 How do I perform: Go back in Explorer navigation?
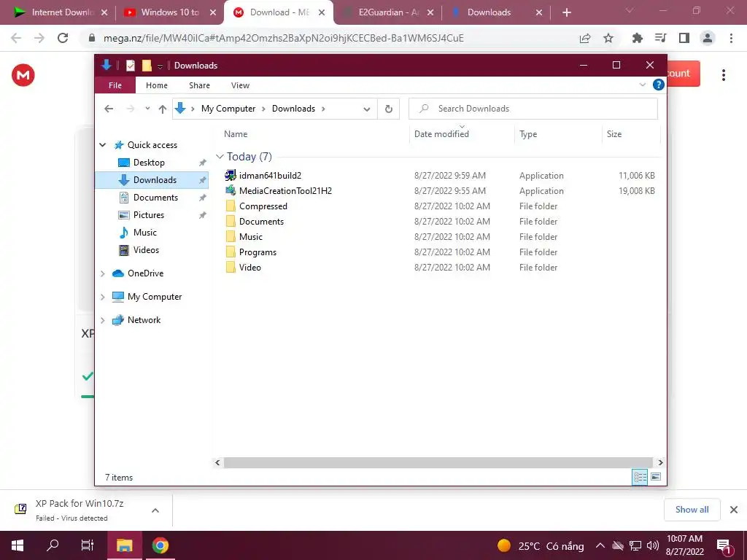coord(109,109)
